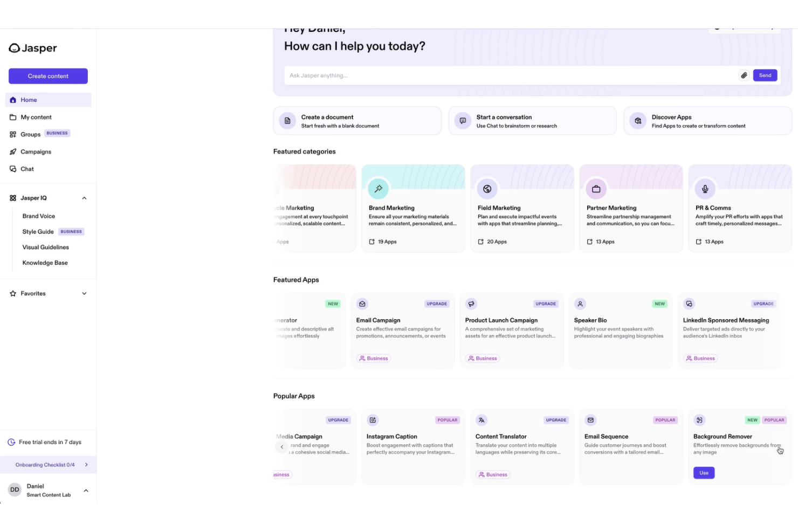Click the Start a conversation chat icon
Image resolution: width=798 pixels, height=532 pixels.
click(463, 121)
